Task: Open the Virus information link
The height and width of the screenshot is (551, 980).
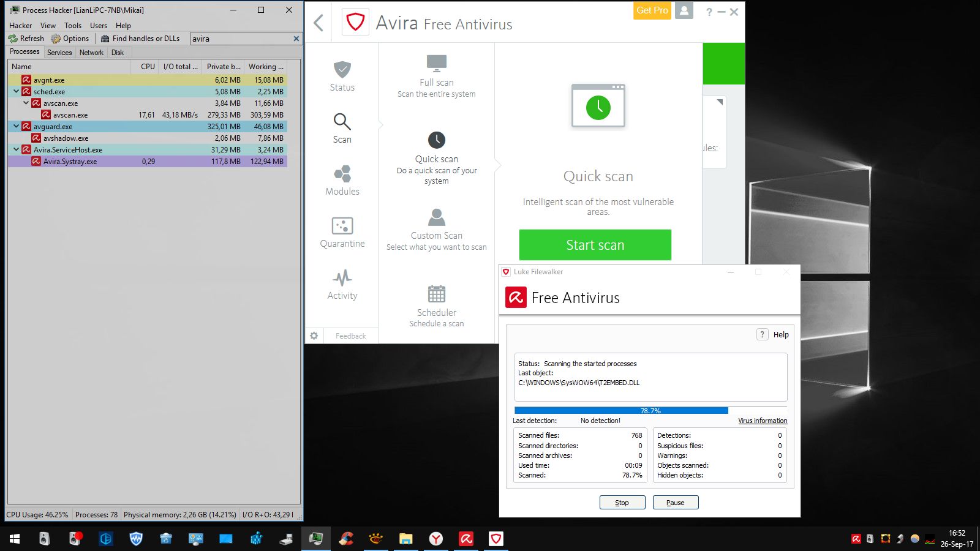Action: click(x=763, y=421)
